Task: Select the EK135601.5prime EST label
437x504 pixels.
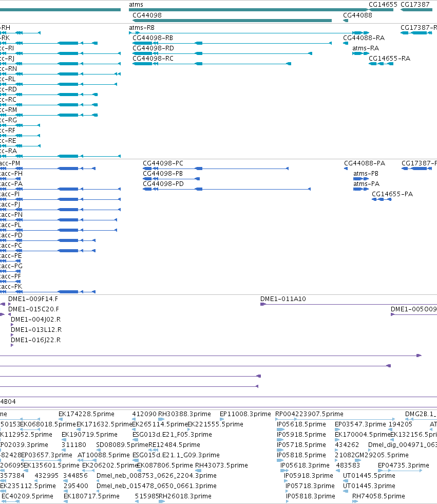Action: 51,465
